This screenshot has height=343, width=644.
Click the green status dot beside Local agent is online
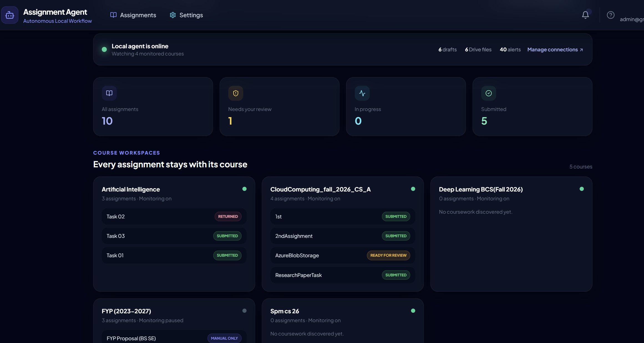coord(104,49)
